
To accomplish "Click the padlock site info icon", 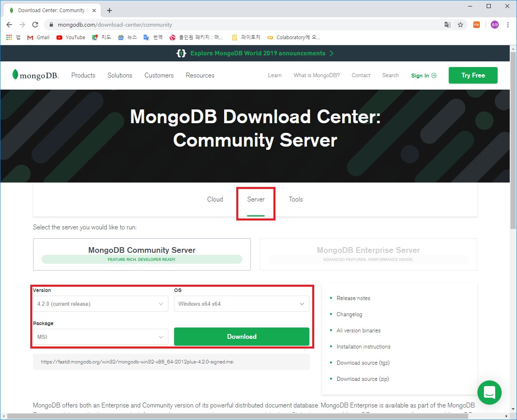I will pos(51,25).
